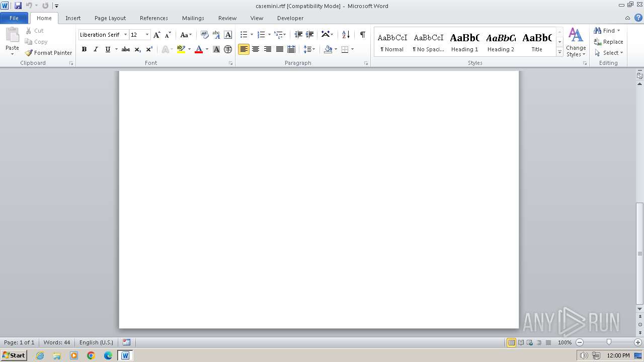The width and height of the screenshot is (644, 362).
Task: Switch to the Developer tab
Action: 290,18
